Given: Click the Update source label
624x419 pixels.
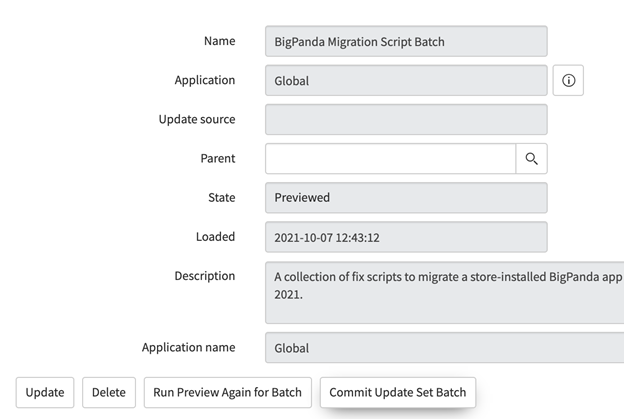Looking at the screenshot, I should pyautogui.click(x=197, y=119).
